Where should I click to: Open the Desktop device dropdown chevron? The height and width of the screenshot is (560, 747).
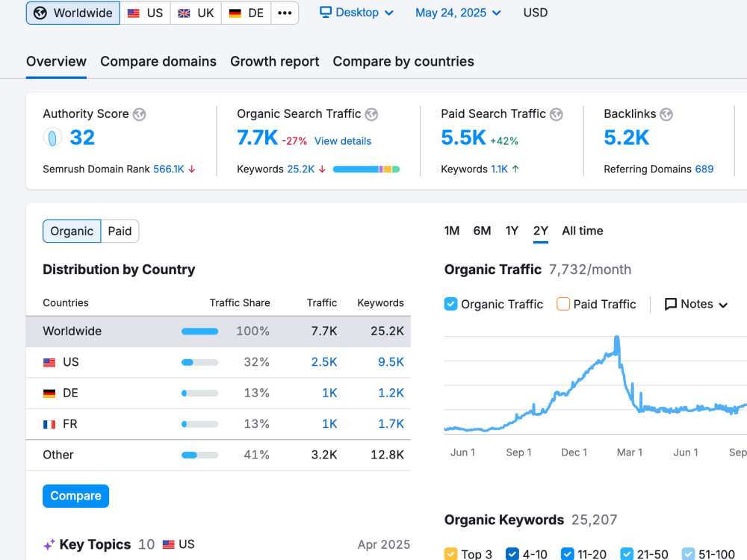coord(388,13)
